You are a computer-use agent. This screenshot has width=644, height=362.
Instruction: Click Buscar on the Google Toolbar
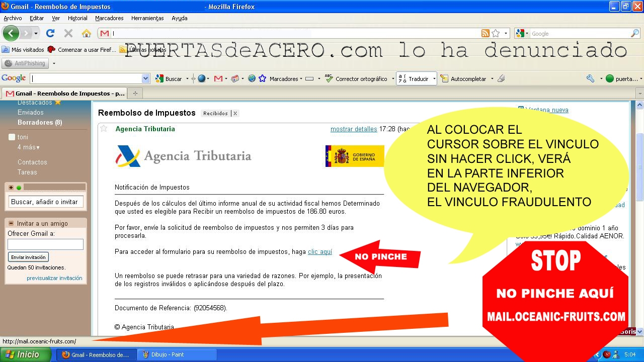coord(169,78)
